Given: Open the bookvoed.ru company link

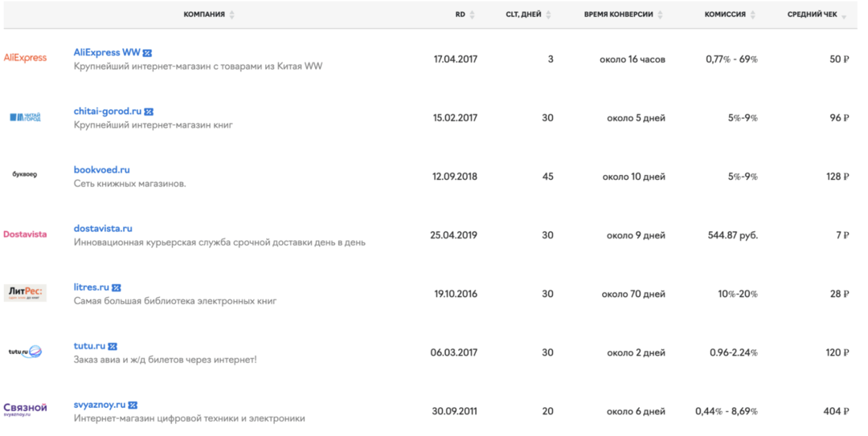Looking at the screenshot, I should coord(101,170).
